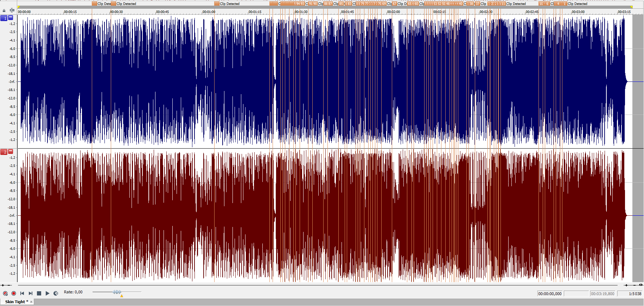Image resolution: width=644 pixels, height=306 pixels.
Task: Select channel 1 with its blue number button
Action: tap(4, 18)
